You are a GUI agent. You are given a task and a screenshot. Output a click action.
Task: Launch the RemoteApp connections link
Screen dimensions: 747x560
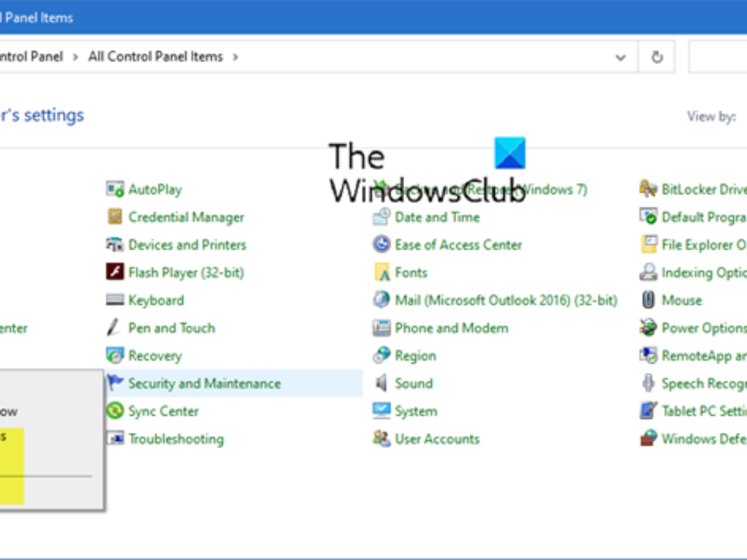coord(704,356)
